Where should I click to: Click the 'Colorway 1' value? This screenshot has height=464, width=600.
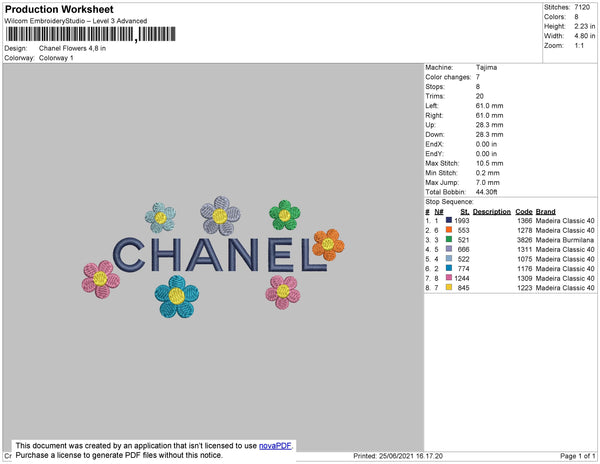(56, 58)
